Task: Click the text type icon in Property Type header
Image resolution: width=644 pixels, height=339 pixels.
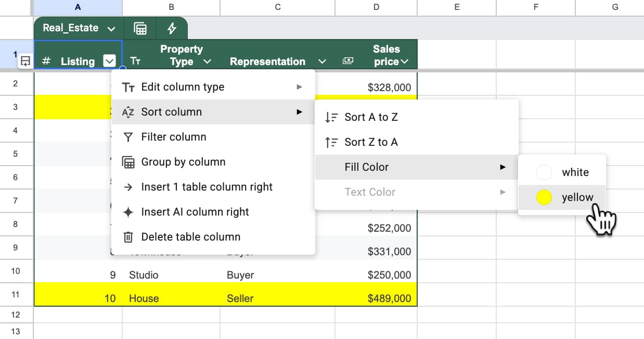Action: tap(135, 61)
